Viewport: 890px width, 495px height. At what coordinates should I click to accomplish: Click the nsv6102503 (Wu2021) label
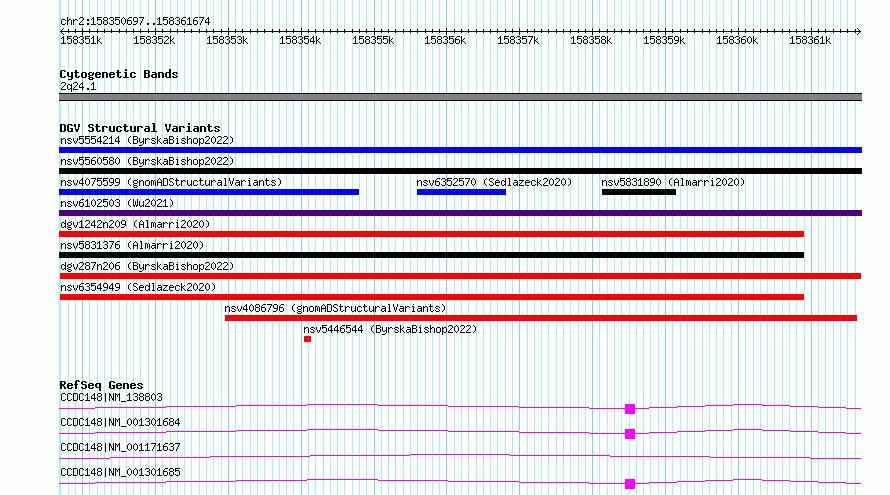[x=117, y=203]
